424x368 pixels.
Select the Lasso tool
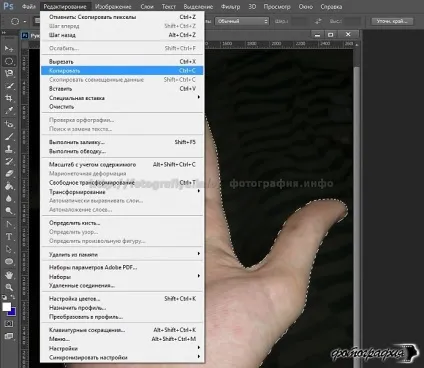(x=9, y=73)
